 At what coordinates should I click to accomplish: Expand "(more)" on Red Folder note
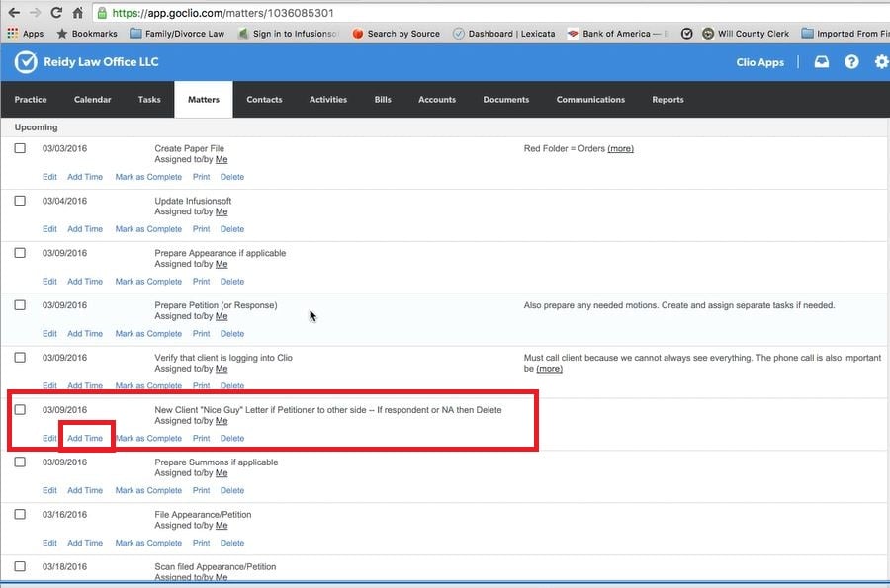pyautogui.click(x=620, y=149)
